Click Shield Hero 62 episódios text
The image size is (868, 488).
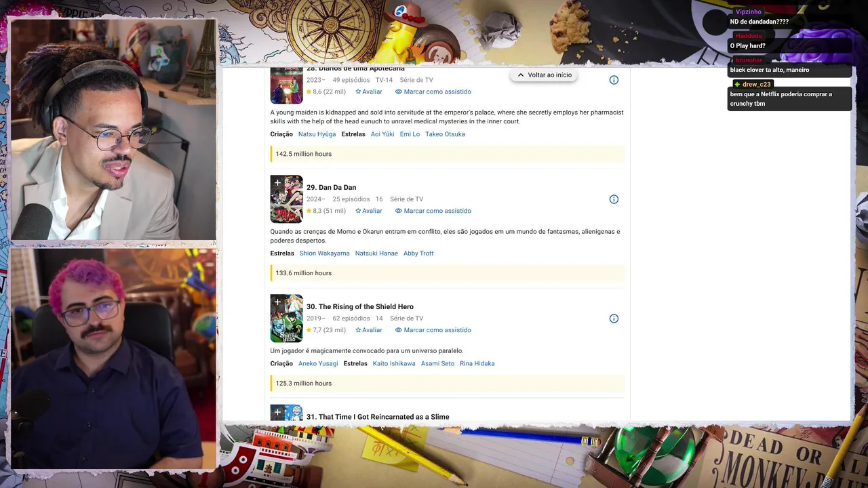[351, 319]
